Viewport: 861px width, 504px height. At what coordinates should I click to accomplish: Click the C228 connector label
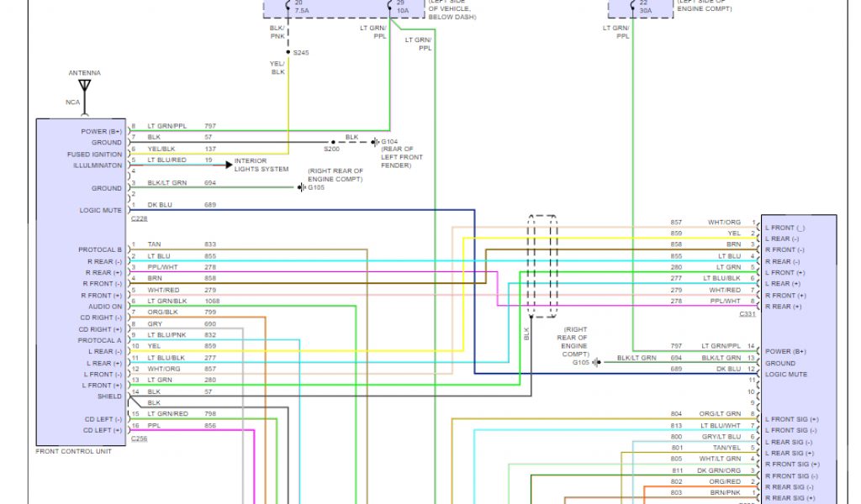click(139, 218)
